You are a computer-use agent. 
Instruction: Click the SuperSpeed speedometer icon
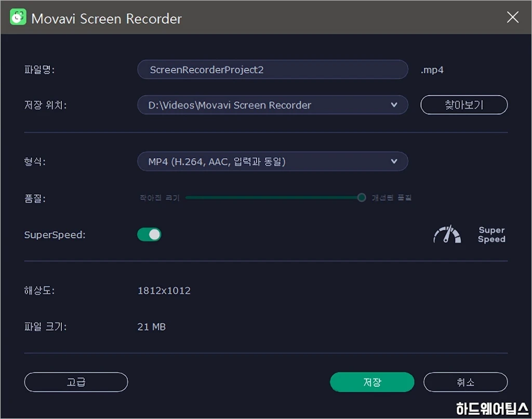[x=447, y=234]
